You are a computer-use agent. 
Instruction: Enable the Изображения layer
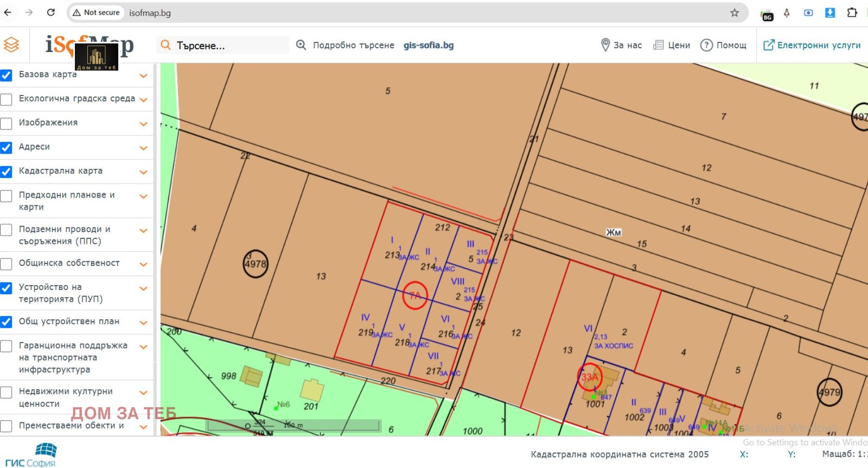[x=7, y=123]
